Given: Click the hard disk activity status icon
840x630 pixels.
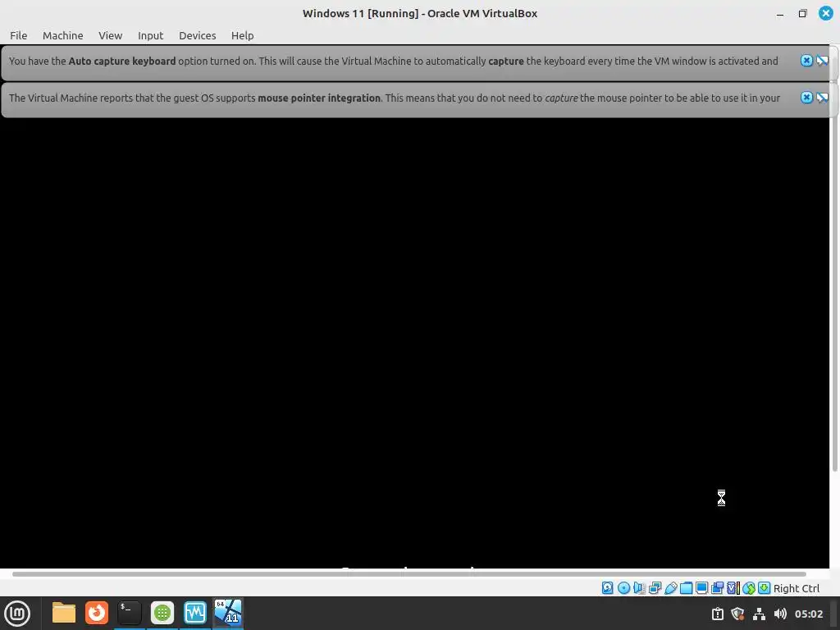Looking at the screenshot, I should point(608,587).
